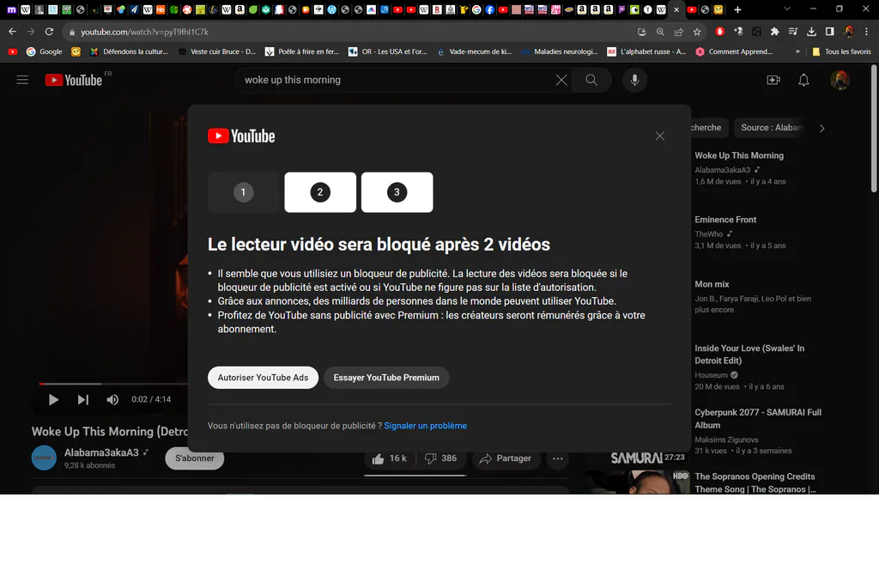Choose Essayer YouTube Premium
This screenshot has width=879, height=588.
pyautogui.click(x=386, y=378)
